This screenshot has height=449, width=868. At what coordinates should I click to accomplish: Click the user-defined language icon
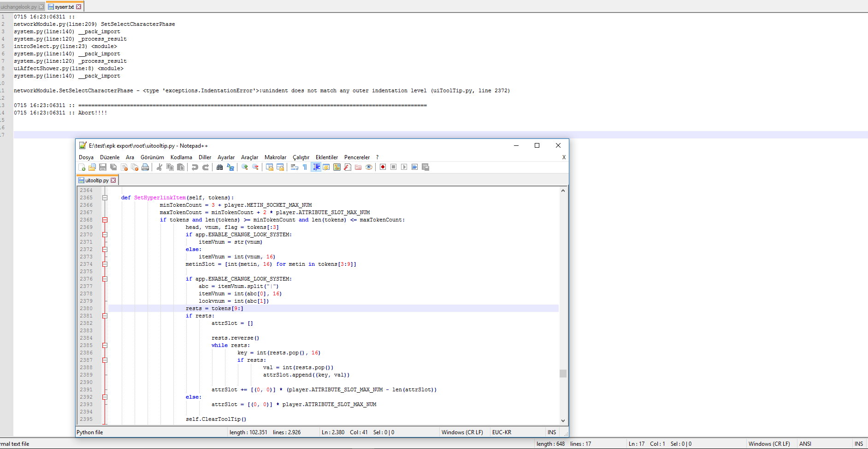[x=326, y=167]
